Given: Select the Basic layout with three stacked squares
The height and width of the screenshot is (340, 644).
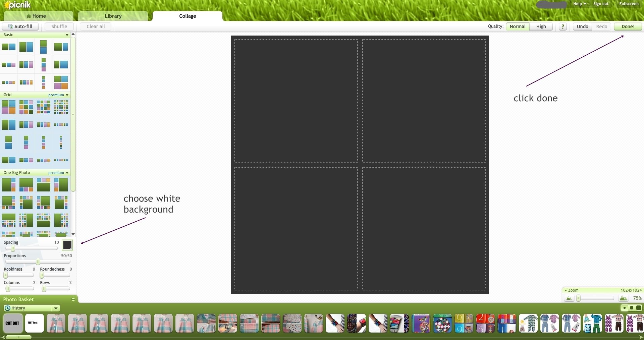Looking at the screenshot, I should tap(44, 65).
